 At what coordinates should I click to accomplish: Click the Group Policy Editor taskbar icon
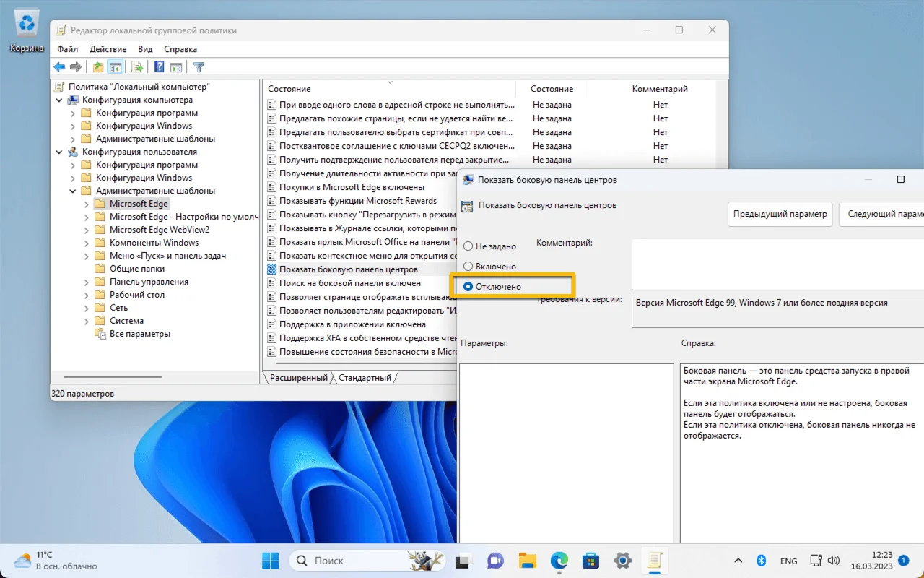[655, 561]
